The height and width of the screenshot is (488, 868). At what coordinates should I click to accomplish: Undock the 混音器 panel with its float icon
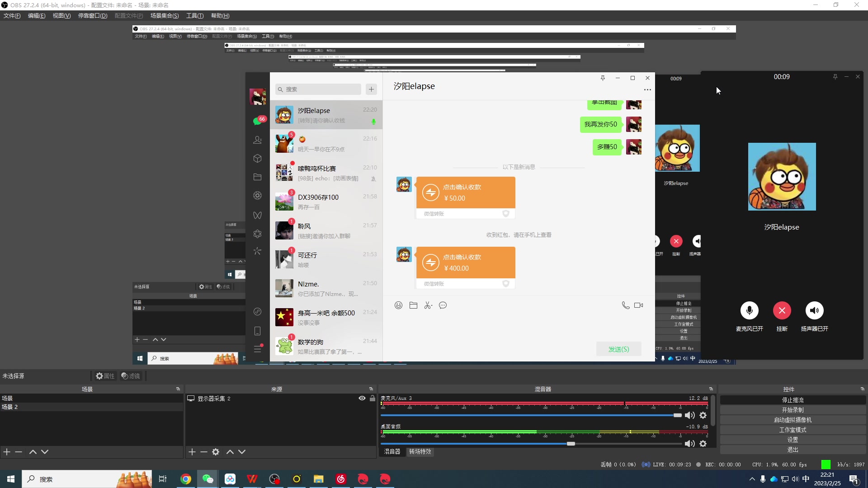[x=711, y=389]
